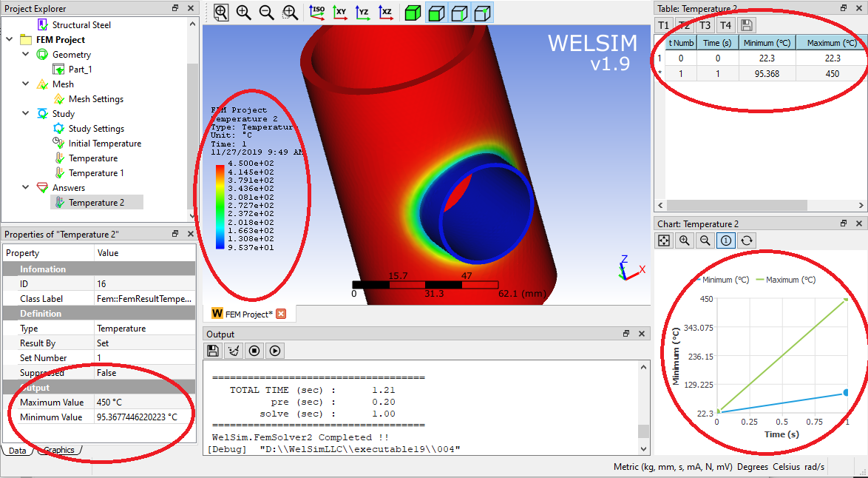Click the Maximum Value 450 °C field
Viewport: 868px width, 478px height.
[145, 402]
